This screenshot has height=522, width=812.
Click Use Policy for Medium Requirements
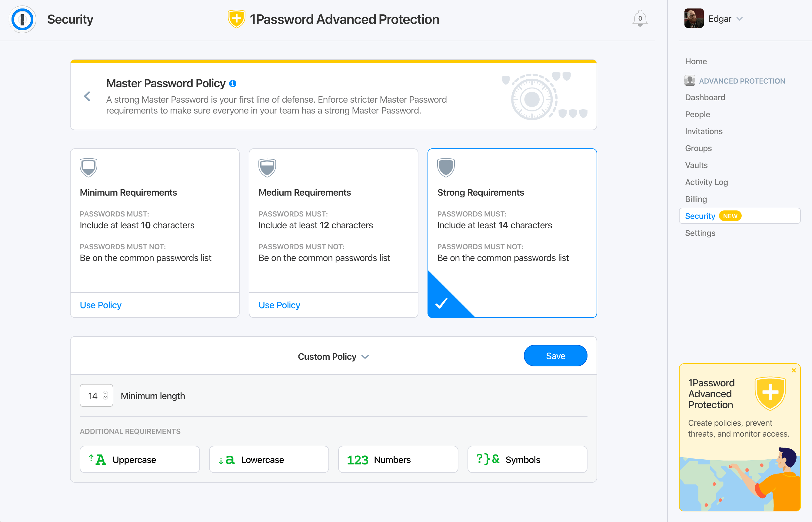click(279, 305)
